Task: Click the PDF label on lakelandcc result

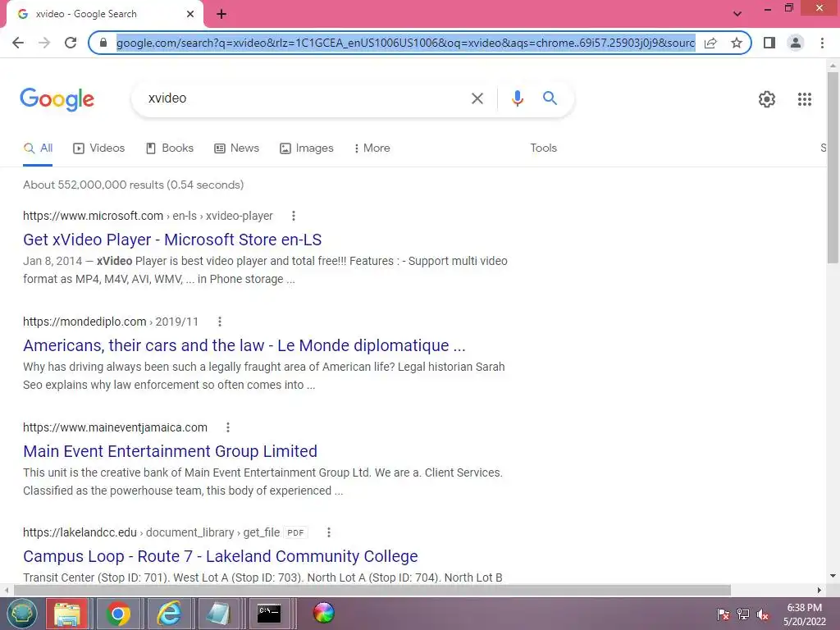Action: point(295,532)
